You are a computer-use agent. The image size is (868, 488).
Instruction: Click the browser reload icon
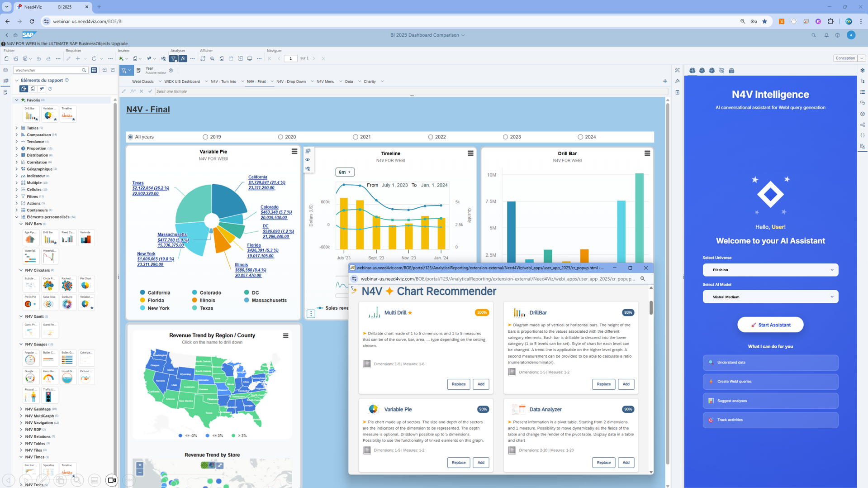(32, 21)
